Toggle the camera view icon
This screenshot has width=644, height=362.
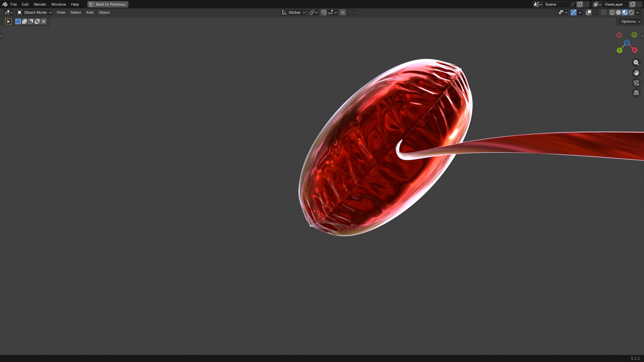636,83
